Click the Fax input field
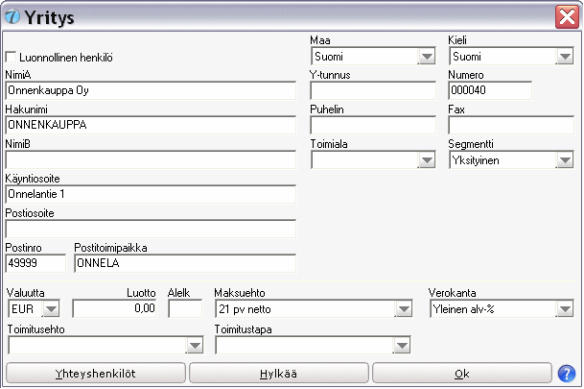This screenshot has height=389, width=584. coord(511,125)
